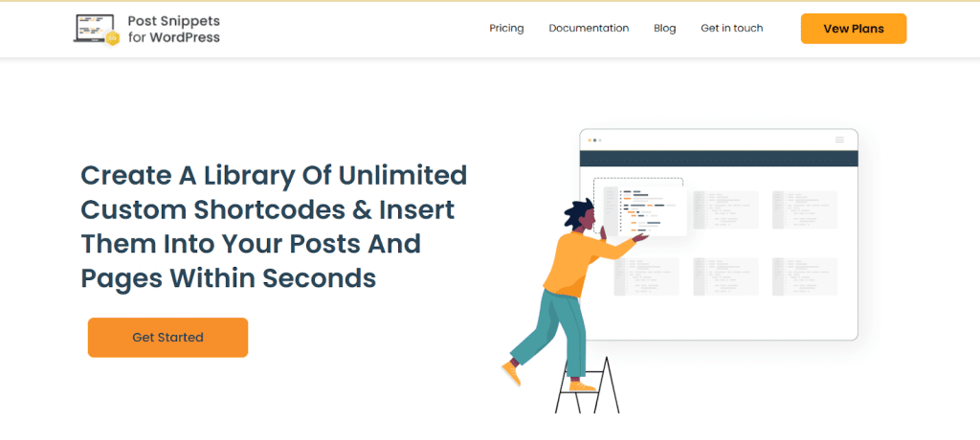Click the "Post Snippets for WordPress" site title
The image size is (980, 440).
[x=173, y=29]
